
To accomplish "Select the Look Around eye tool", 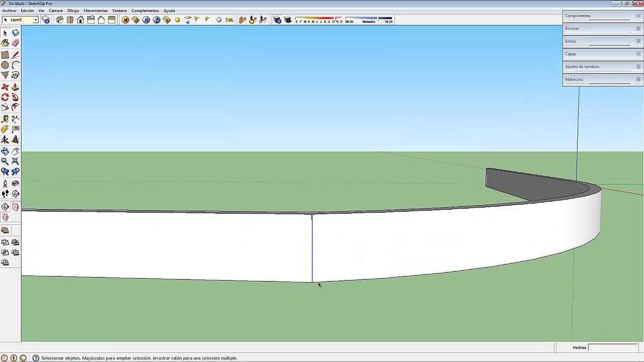I will pyautogui.click(x=15, y=184).
